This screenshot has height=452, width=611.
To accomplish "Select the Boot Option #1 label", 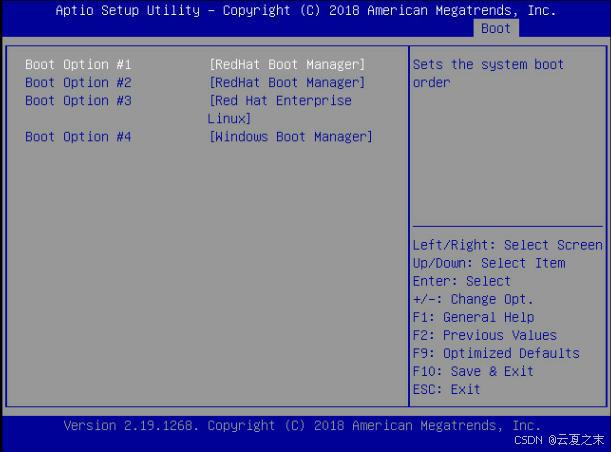I will pos(78,65).
